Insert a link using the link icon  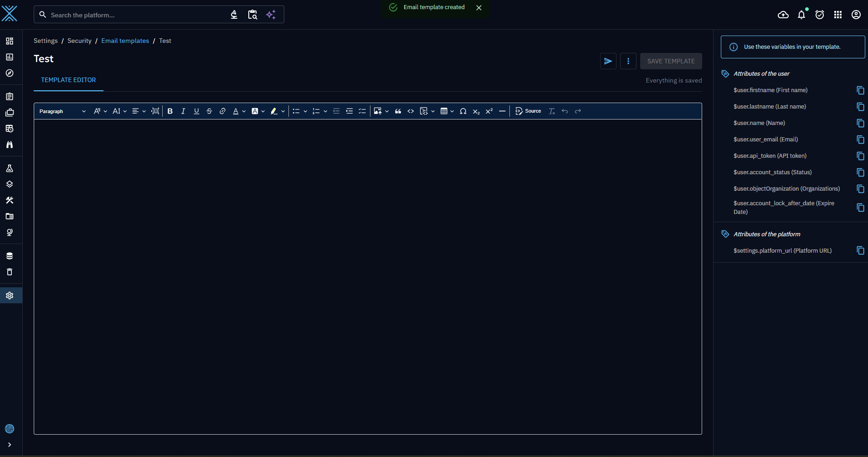[x=222, y=111]
